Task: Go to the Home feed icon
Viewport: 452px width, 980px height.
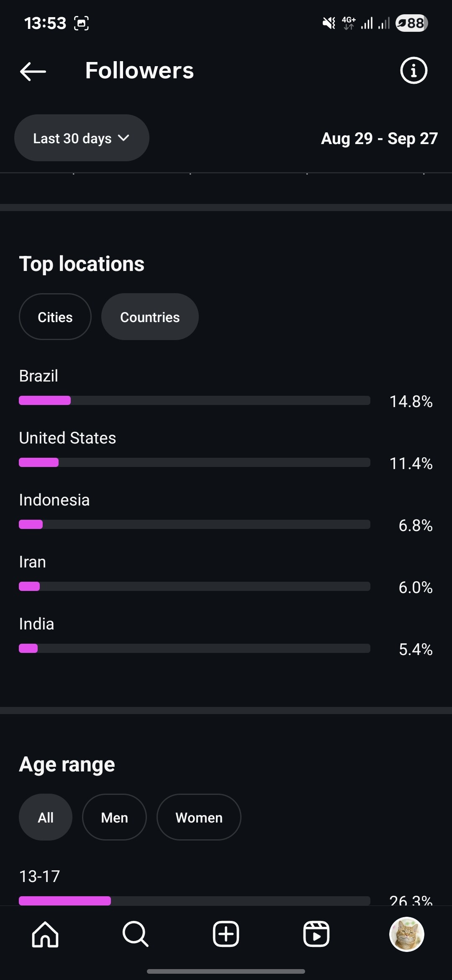Action: point(45,934)
